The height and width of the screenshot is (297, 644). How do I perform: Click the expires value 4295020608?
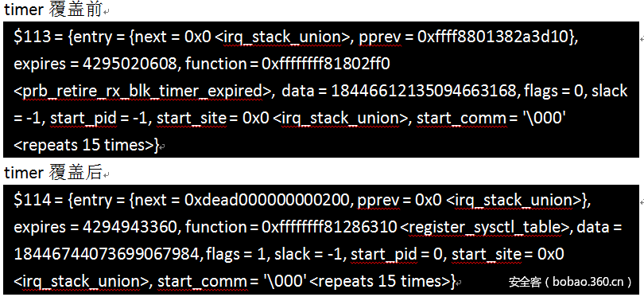point(131,64)
